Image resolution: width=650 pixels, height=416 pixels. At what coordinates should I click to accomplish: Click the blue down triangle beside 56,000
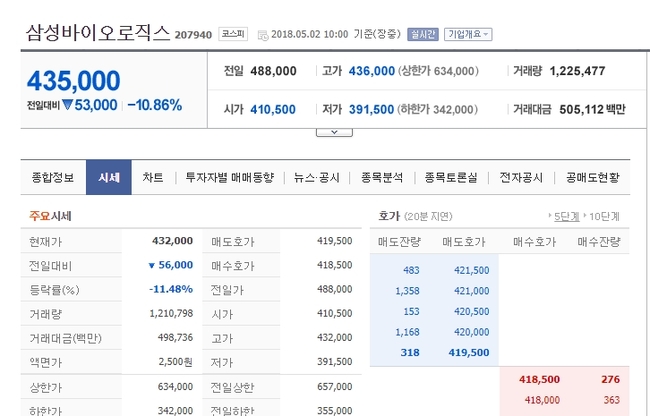click(x=151, y=265)
